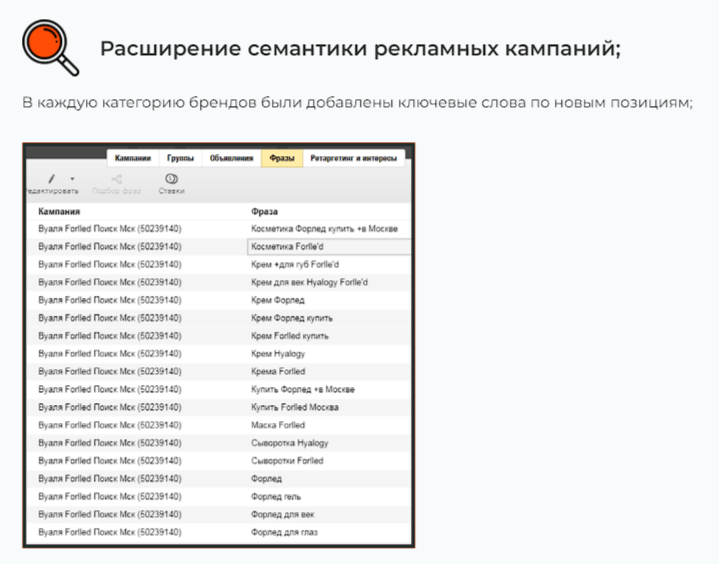Select phrase Косметика Форлед купить +в Москве
Viewport: 719px width, 564px height.
(x=324, y=229)
